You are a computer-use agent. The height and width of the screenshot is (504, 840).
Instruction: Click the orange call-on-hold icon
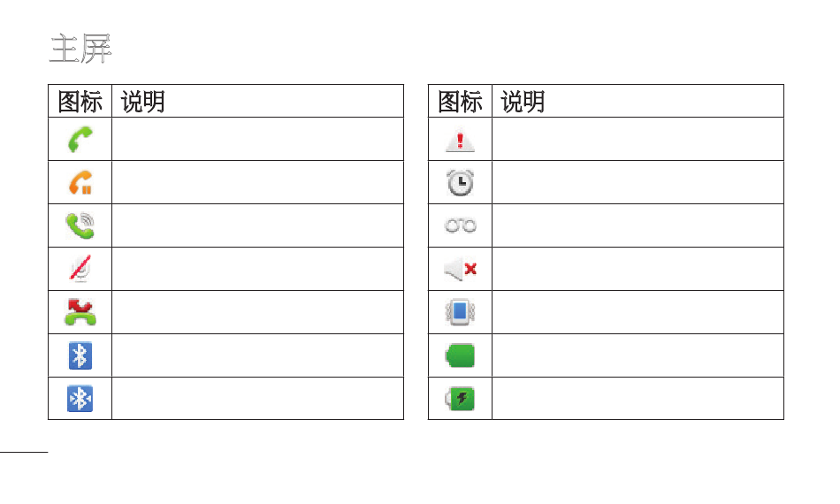(80, 183)
